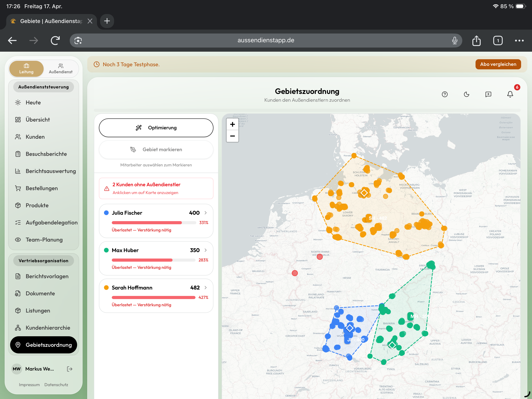Switch to the Leitung mode
This screenshot has width=532, height=399.
[x=26, y=69]
